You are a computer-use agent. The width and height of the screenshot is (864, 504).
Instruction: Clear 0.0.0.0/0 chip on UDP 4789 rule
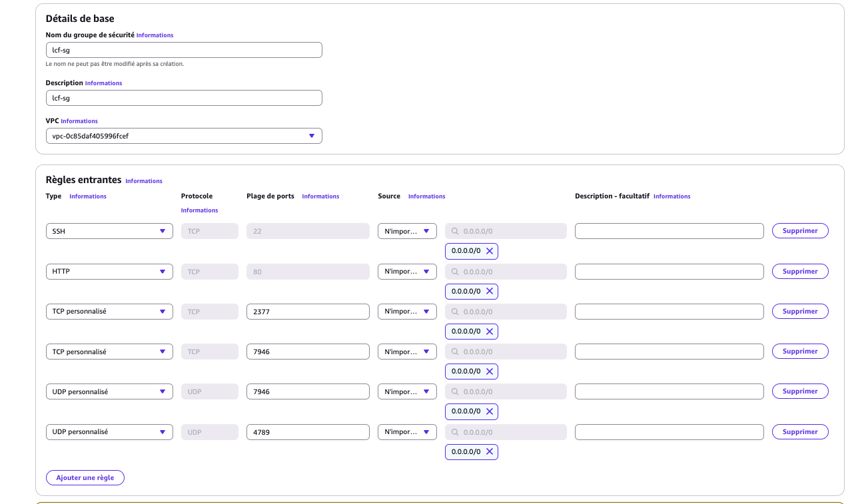pyautogui.click(x=490, y=452)
